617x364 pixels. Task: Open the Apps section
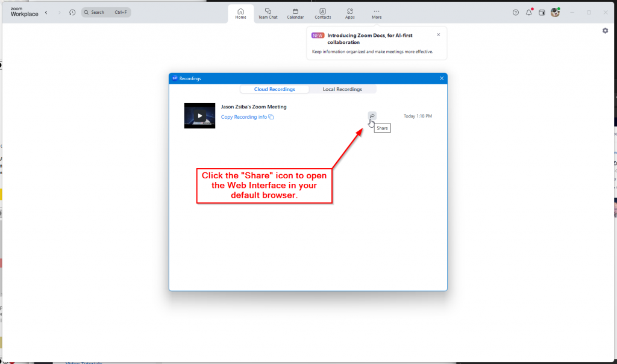point(349,13)
